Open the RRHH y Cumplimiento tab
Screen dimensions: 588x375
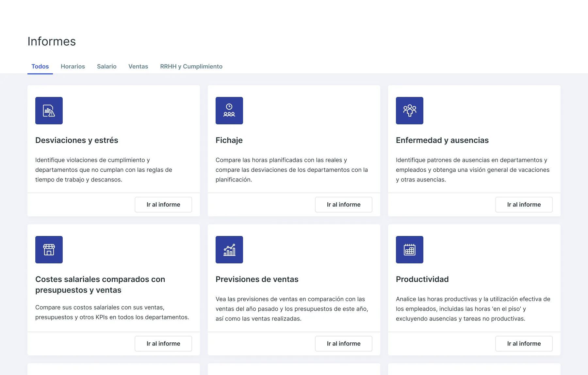[x=191, y=67]
